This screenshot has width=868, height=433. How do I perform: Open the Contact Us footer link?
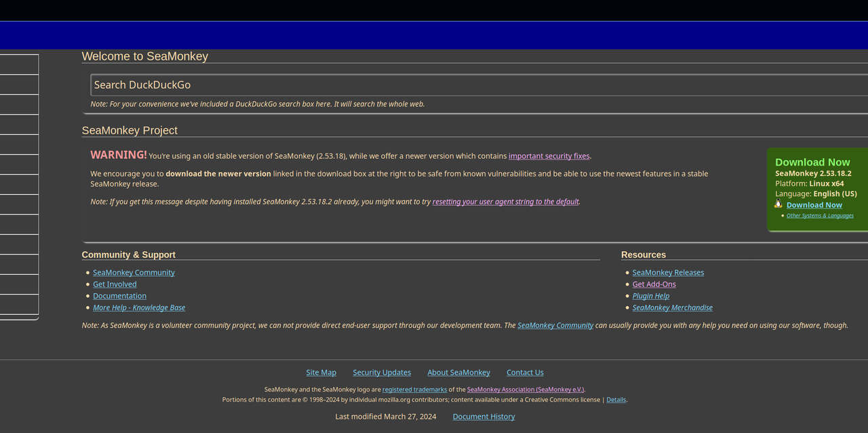pos(525,373)
